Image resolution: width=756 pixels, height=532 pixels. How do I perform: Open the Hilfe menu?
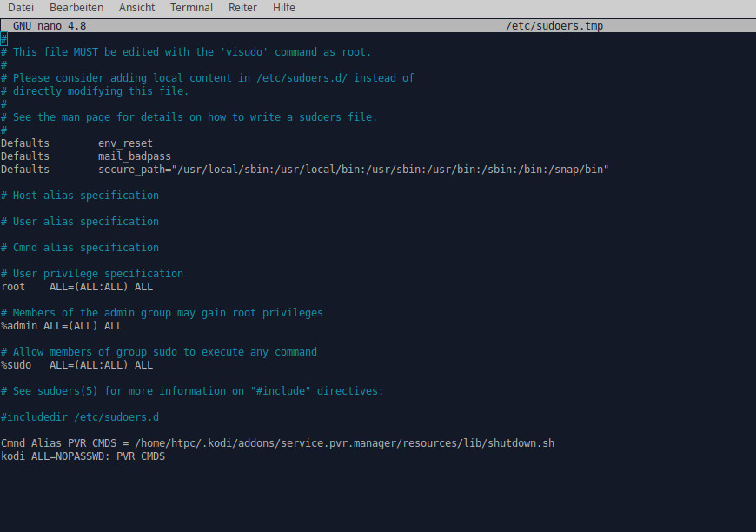pyautogui.click(x=283, y=7)
